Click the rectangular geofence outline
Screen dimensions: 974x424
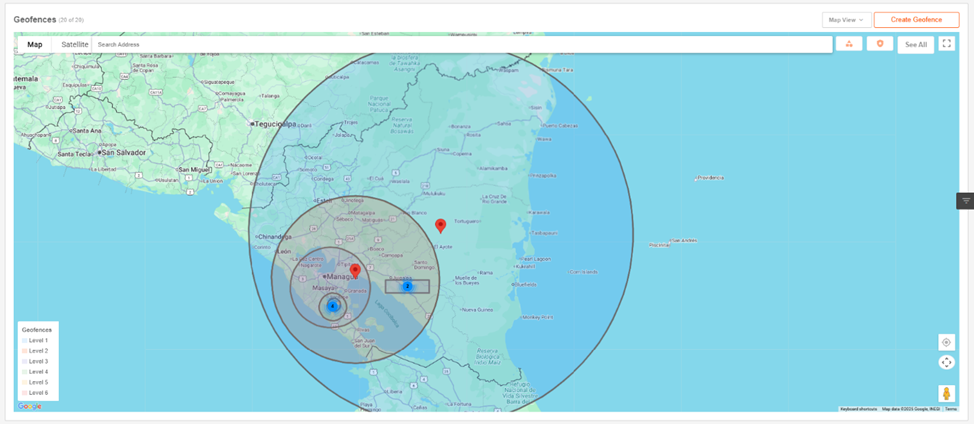click(x=407, y=286)
